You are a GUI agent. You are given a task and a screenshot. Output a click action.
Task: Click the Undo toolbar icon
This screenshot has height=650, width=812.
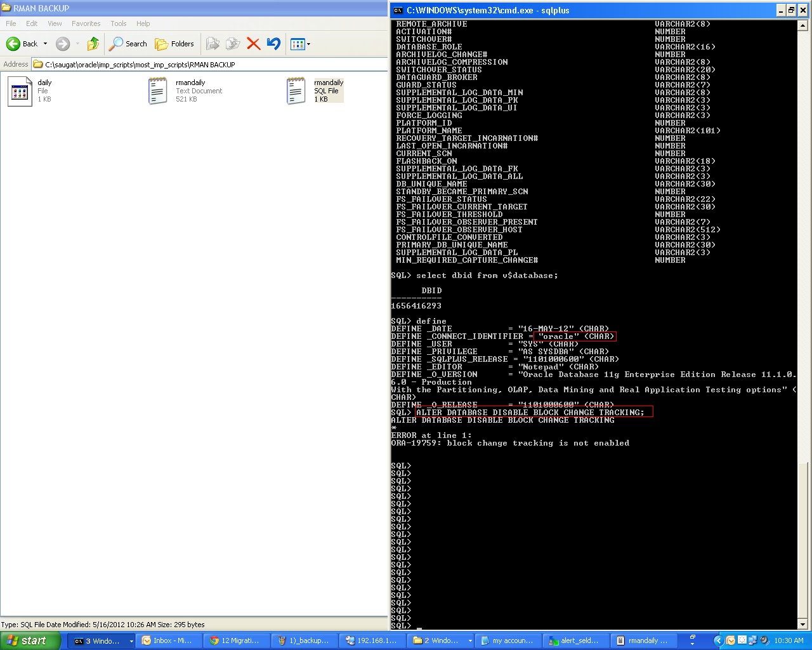coord(273,44)
